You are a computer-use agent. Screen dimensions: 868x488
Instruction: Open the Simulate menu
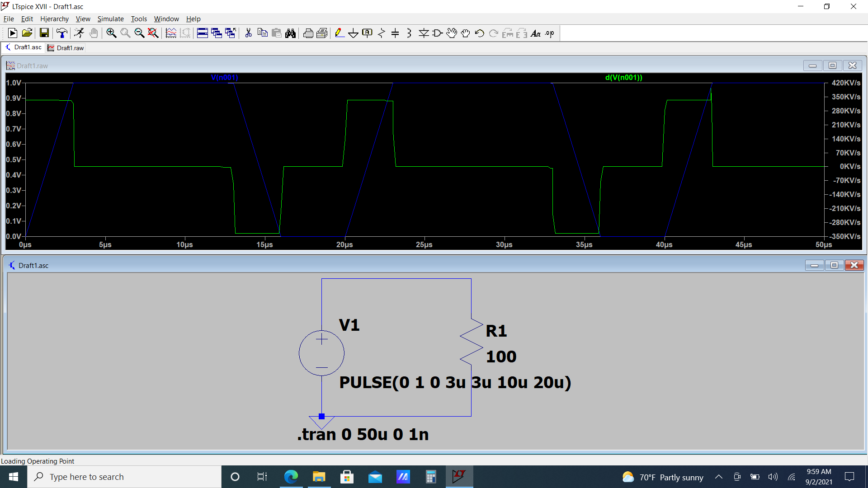[x=110, y=19]
